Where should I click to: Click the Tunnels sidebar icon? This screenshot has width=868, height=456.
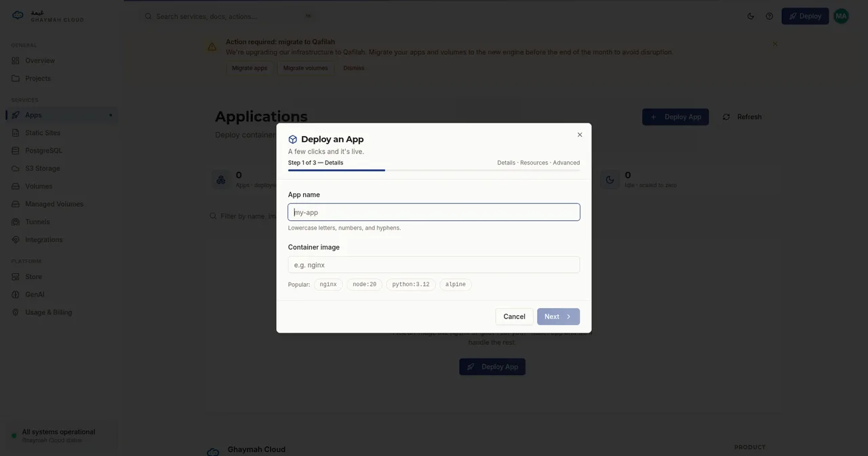(x=16, y=222)
